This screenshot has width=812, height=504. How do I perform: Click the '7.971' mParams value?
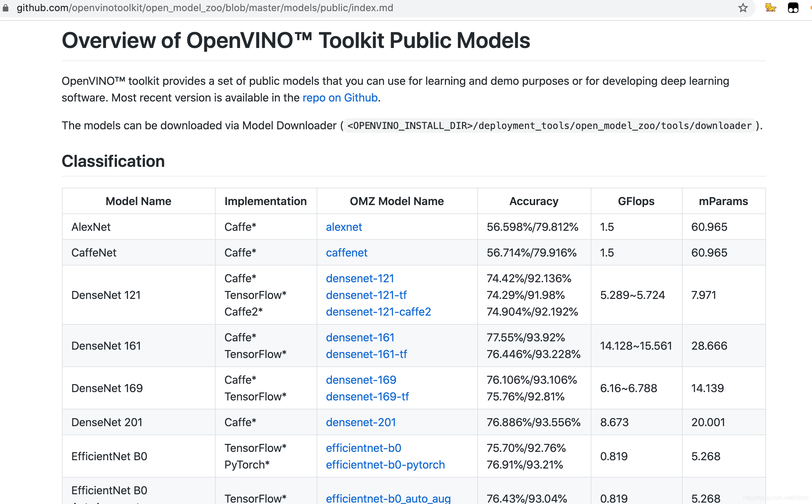703,295
